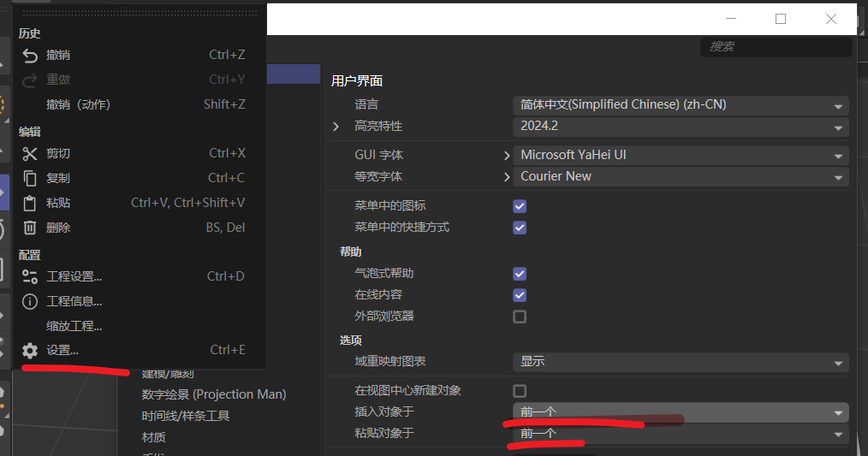Select 缩放工程 from the edit menu
Screen dimensions: 868x456
[74, 326]
